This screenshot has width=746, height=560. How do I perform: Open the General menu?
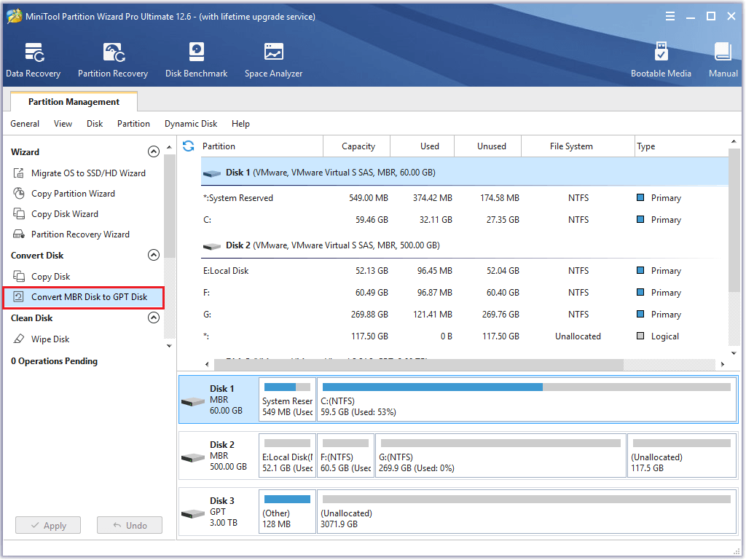click(25, 124)
